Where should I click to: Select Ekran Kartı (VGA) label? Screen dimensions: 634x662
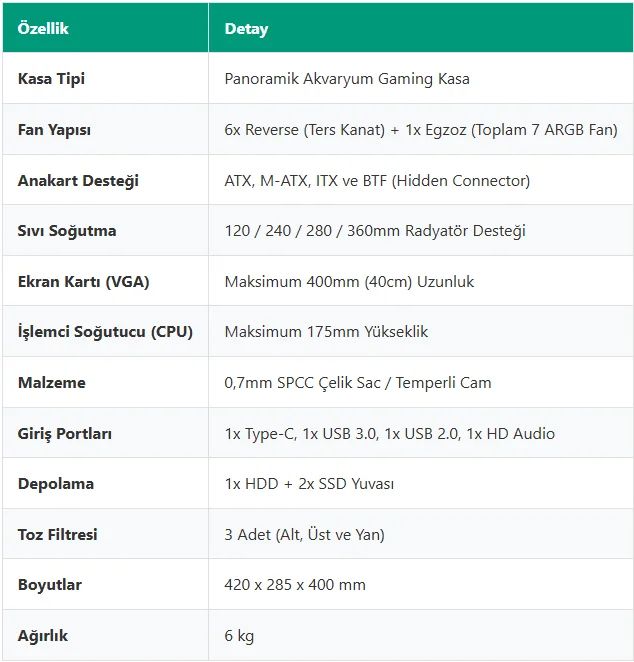(84, 282)
